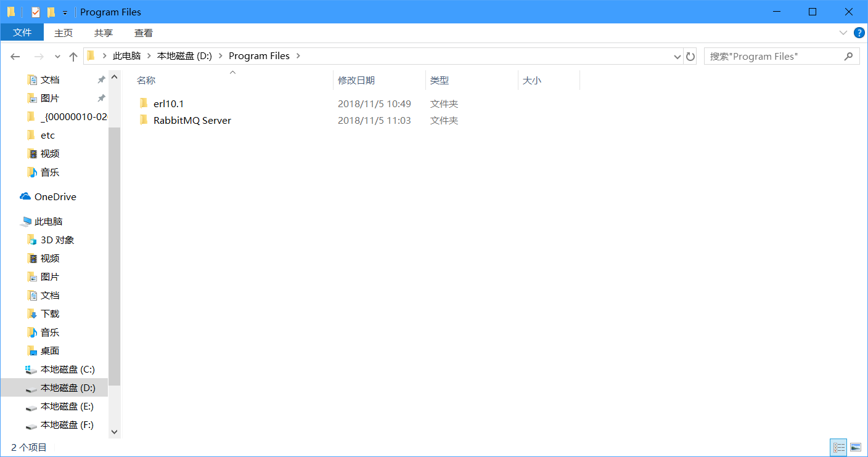The width and height of the screenshot is (868, 457).
Task: Click the Properties quick access icon in title bar
Action: (x=36, y=12)
